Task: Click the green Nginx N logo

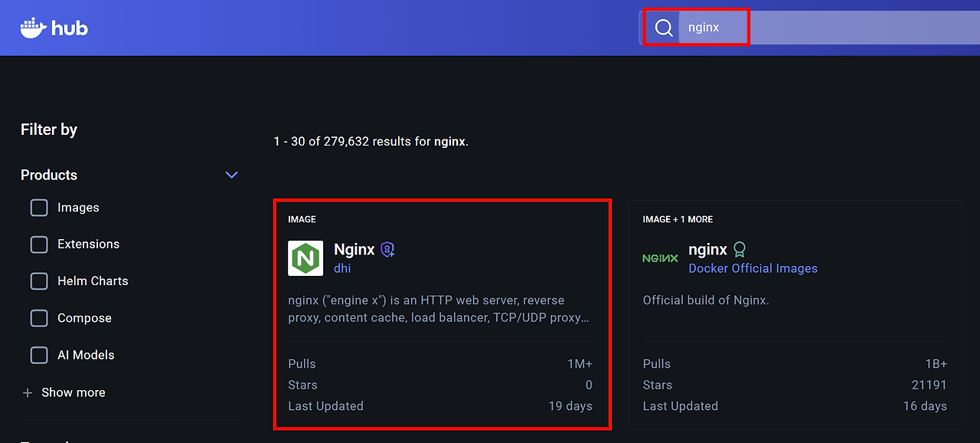Action: [x=305, y=258]
